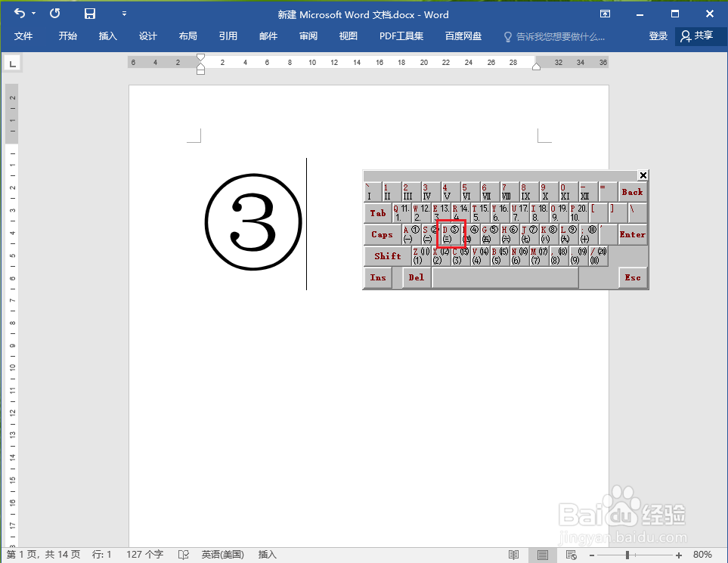Open the 百度网盘 tab
This screenshot has width=728, height=563.
click(463, 36)
